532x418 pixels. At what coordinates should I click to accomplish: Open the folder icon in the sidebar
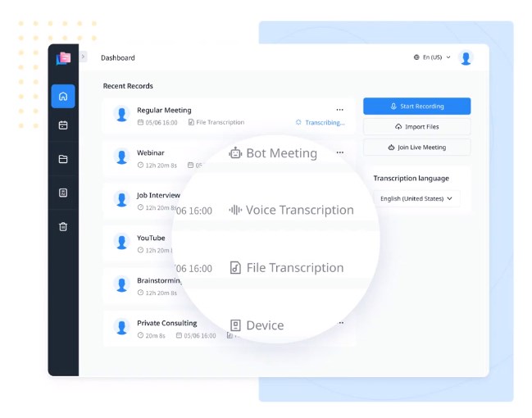pyautogui.click(x=63, y=159)
